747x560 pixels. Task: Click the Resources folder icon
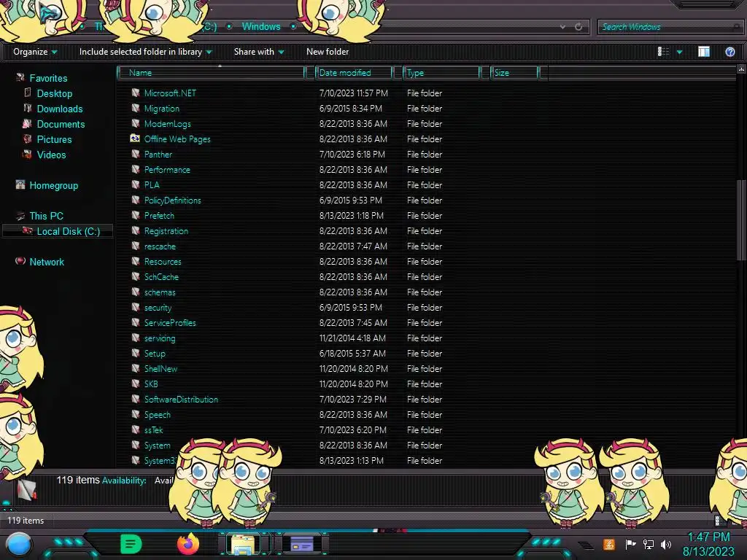136,261
